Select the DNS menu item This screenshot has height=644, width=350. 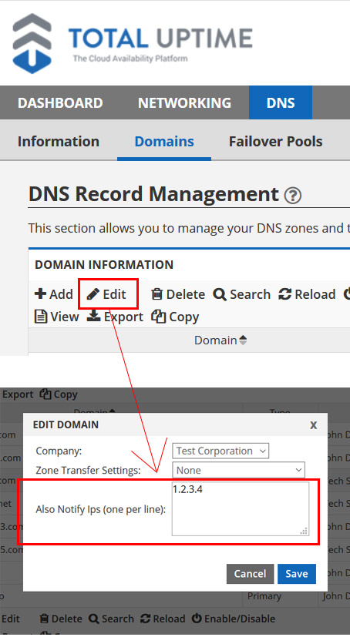point(281,102)
